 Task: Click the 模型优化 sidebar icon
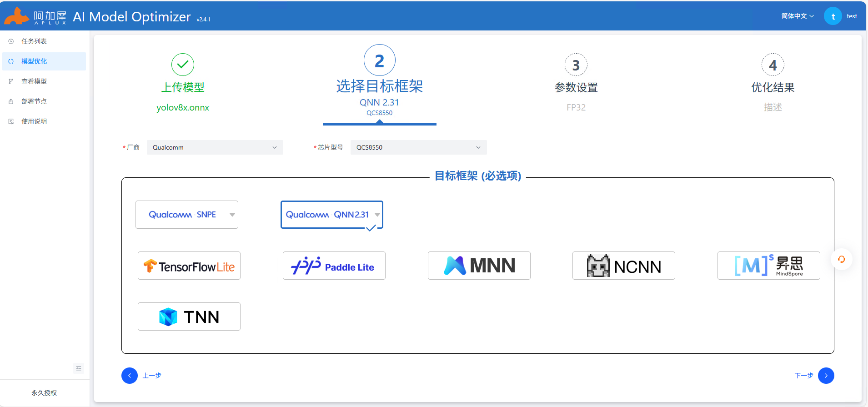11,61
